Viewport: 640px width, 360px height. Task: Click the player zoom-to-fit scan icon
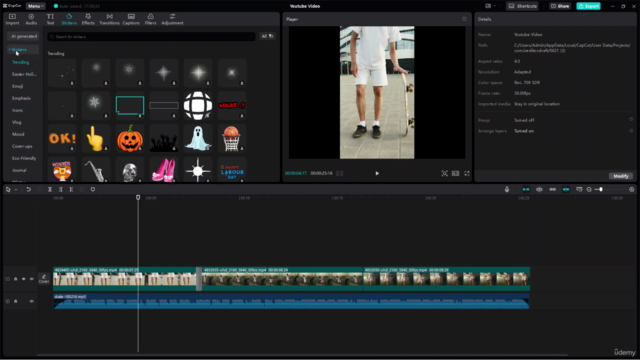444,173
